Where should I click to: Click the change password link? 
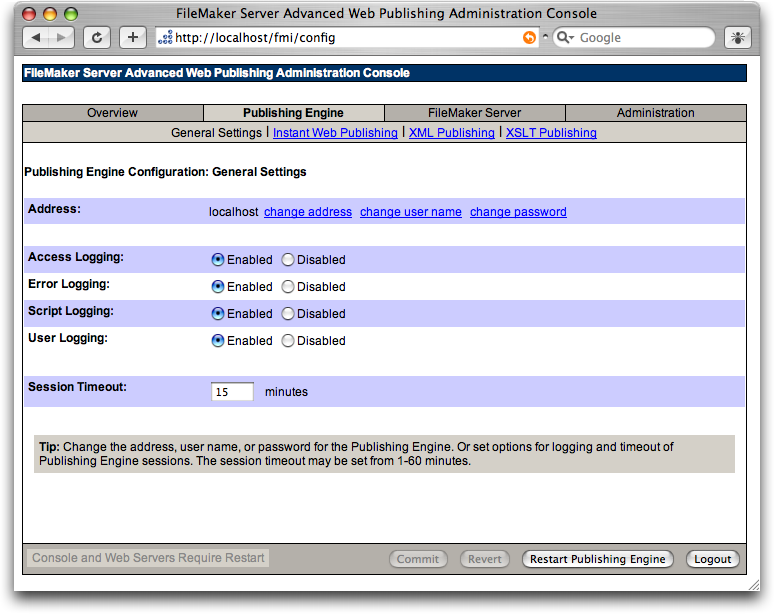[518, 212]
